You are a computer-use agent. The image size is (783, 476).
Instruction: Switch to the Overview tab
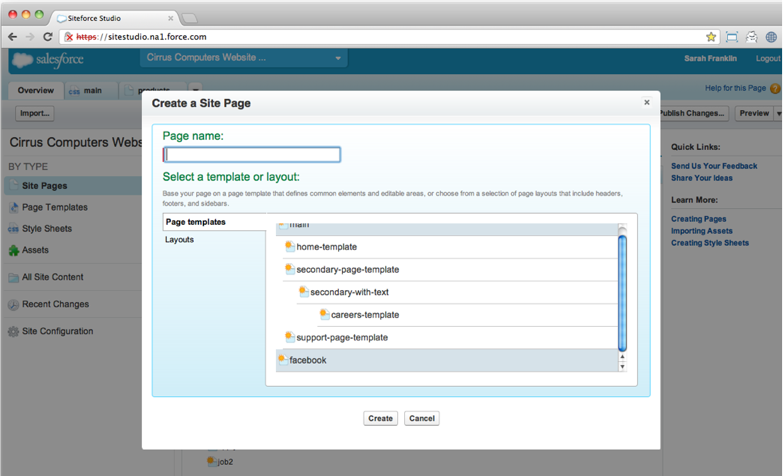[x=35, y=90]
